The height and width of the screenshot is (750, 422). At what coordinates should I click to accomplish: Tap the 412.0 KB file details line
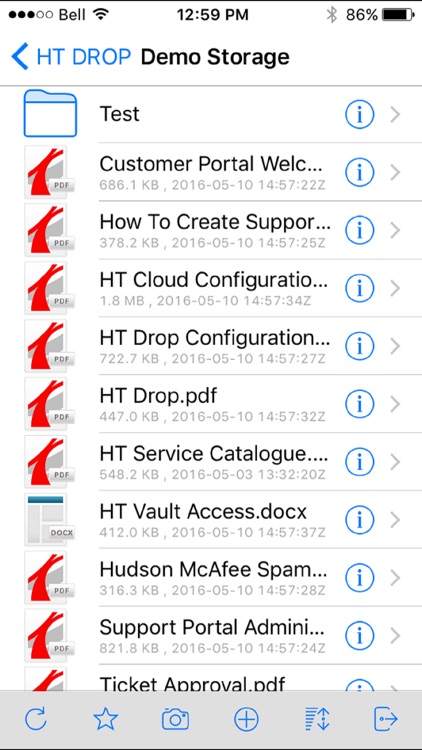tap(212, 532)
